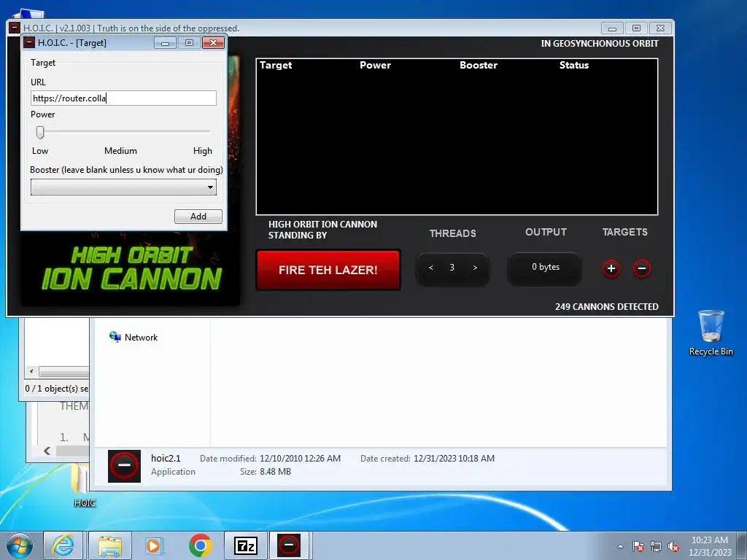Open Google Chrome from taskbar

200,545
